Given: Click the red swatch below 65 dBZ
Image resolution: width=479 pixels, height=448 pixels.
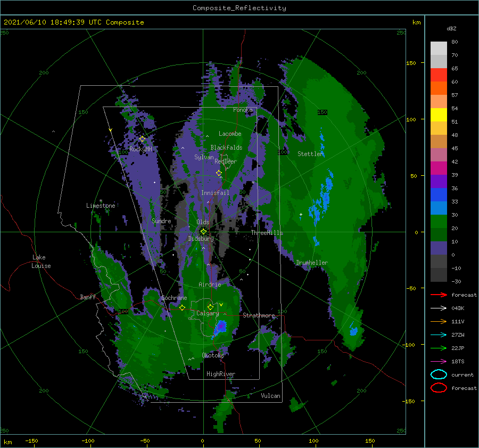Looking at the screenshot, I should 439,75.
